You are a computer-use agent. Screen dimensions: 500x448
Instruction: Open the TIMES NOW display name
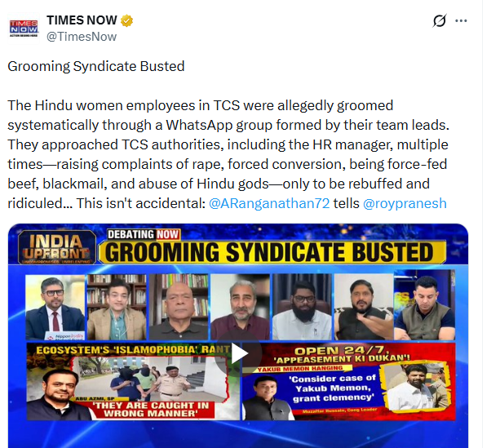[x=82, y=20]
